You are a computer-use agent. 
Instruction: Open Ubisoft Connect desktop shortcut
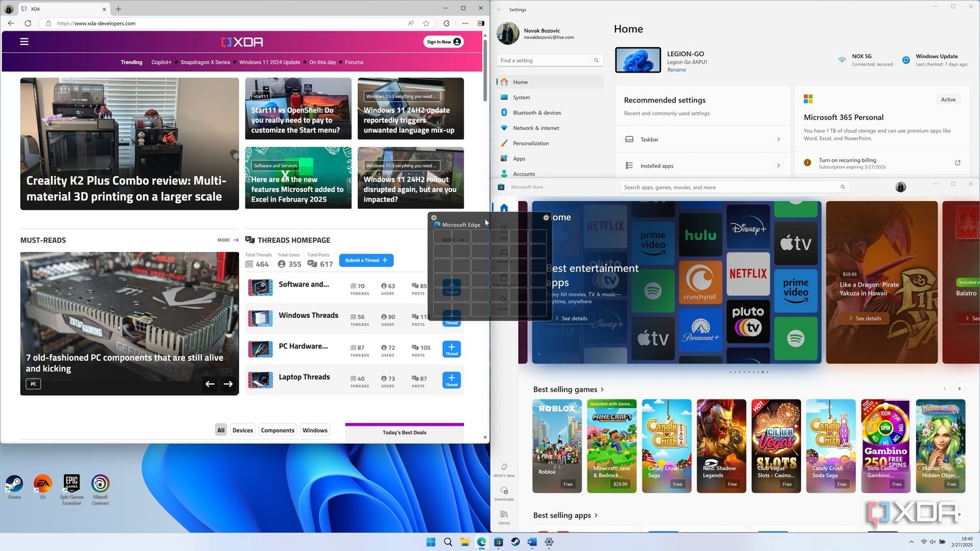(100, 490)
